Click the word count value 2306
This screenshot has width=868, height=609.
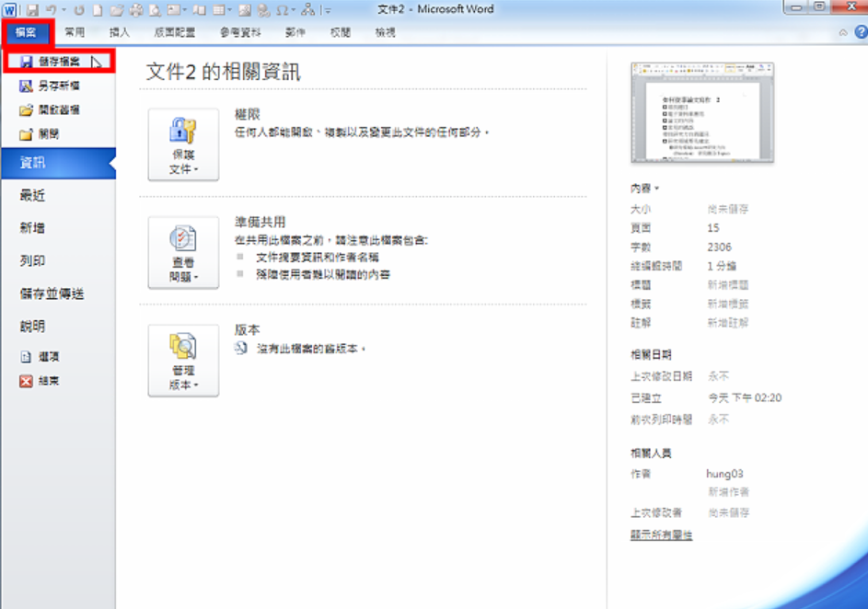click(x=719, y=247)
